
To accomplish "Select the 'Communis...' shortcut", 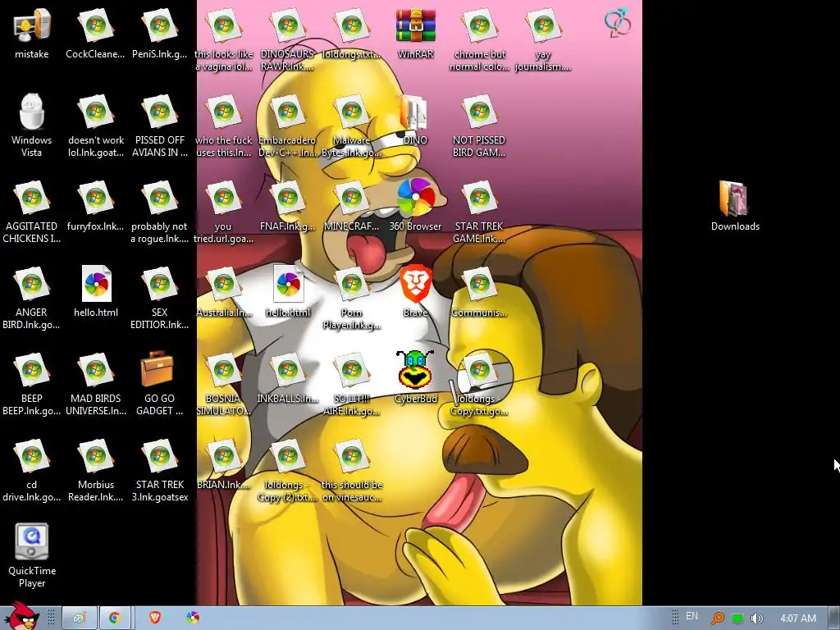I will click(x=479, y=292).
